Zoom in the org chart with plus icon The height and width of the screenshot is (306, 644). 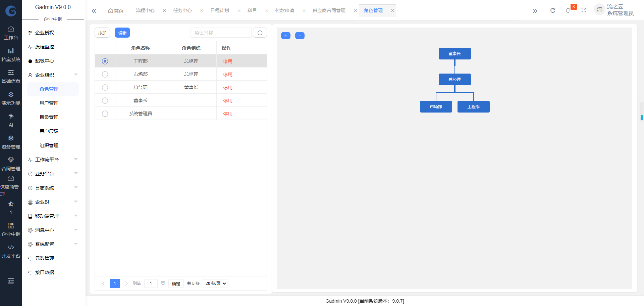click(285, 36)
